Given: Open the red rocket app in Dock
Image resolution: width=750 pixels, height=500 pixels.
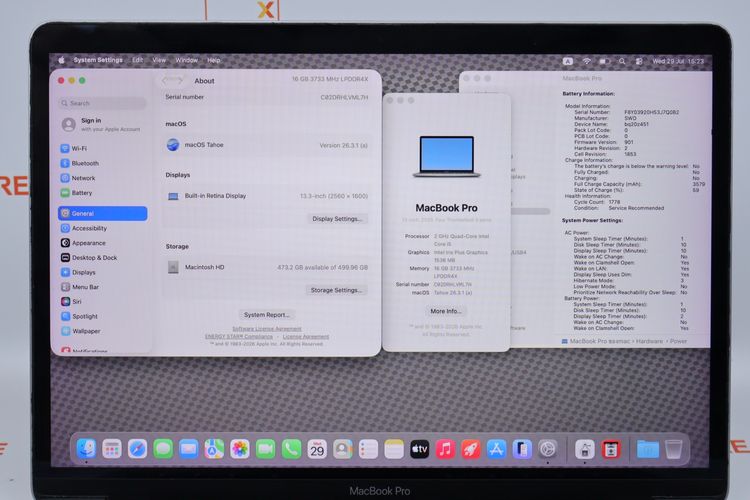Looking at the screenshot, I should (x=471, y=449).
